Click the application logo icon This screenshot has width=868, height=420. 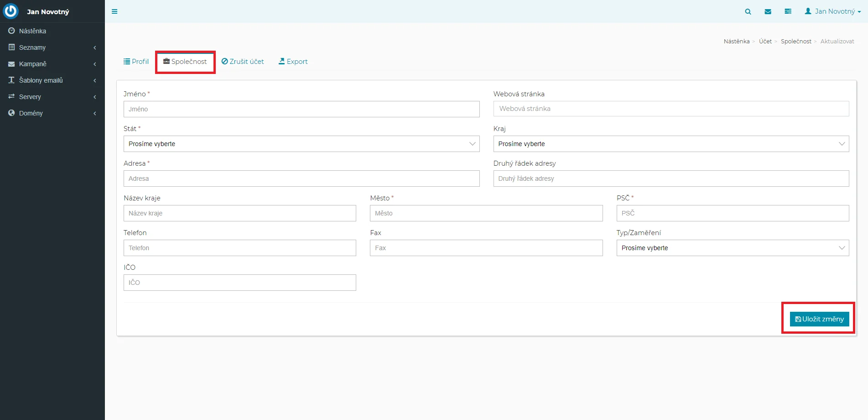[10, 11]
